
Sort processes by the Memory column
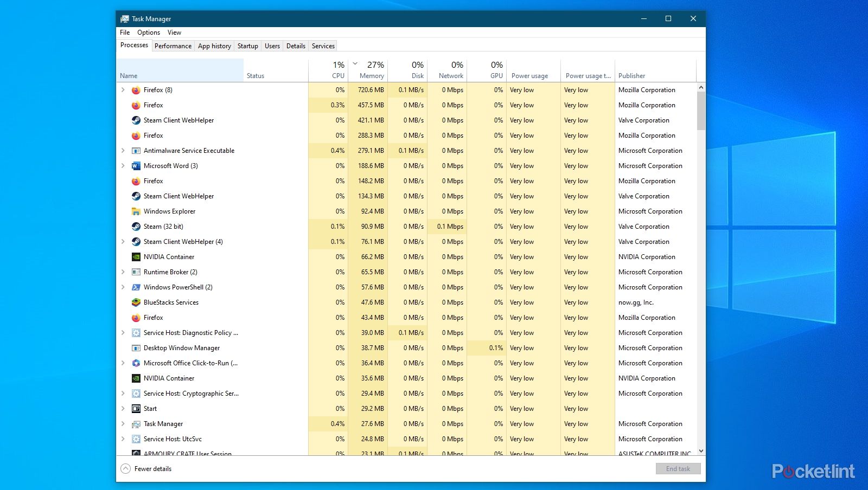coord(367,70)
